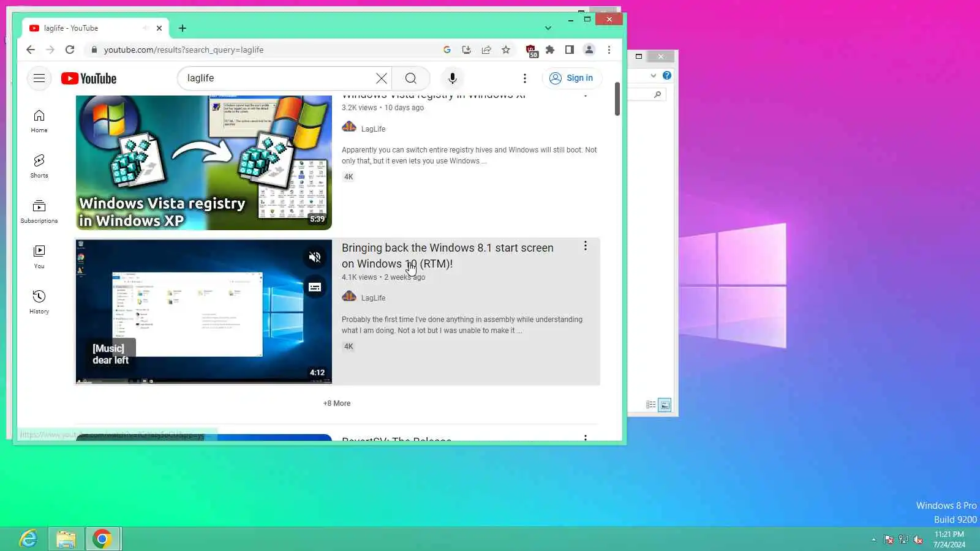Click the install app icon in the address bar
This screenshot has height=551, width=980.
467,50
